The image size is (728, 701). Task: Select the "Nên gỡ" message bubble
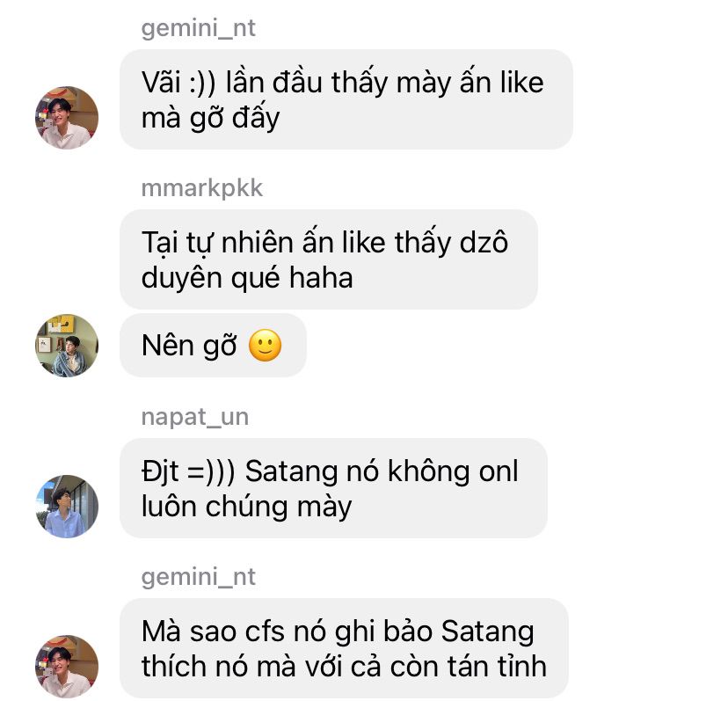[x=213, y=345]
